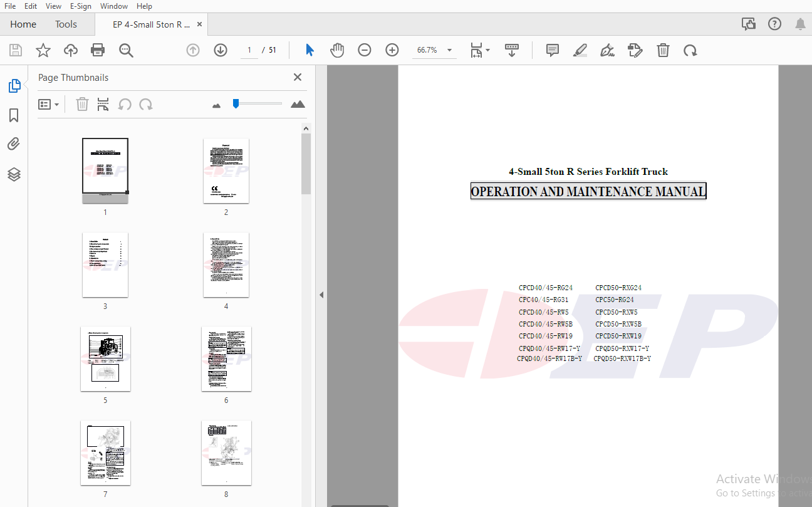Delete selected page in the thumbnails panel

point(82,104)
